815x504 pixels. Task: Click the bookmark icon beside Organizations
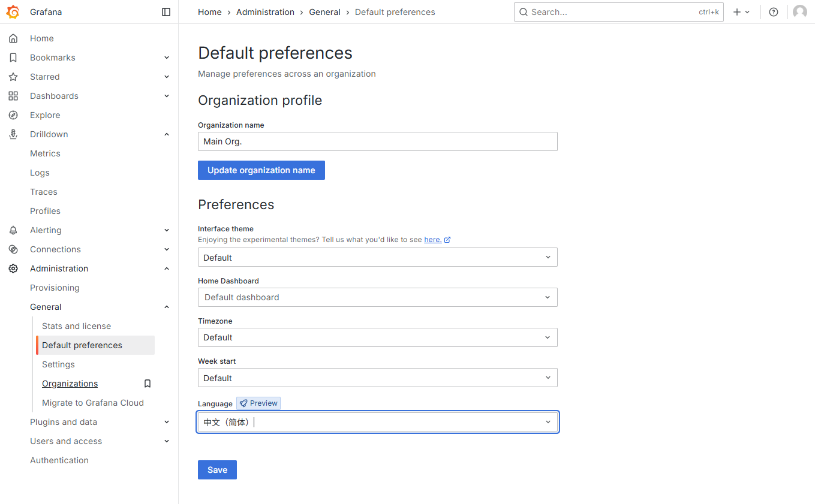(x=148, y=384)
